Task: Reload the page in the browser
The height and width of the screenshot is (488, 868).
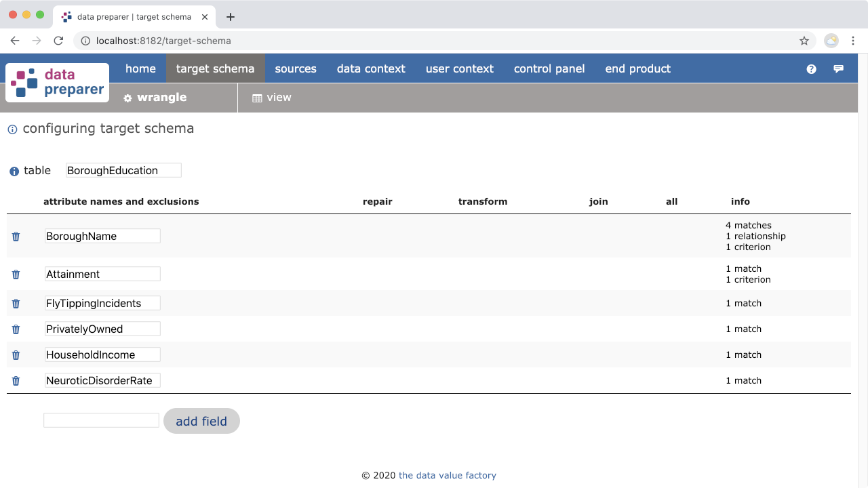Action: coord(58,41)
